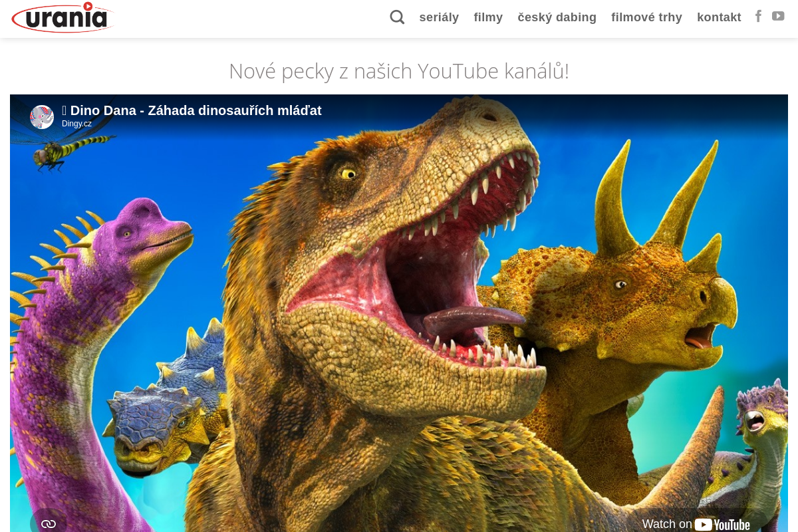The width and height of the screenshot is (798, 532).
Task: Click the copy link icon on video
Action: pyautogui.click(x=49, y=523)
